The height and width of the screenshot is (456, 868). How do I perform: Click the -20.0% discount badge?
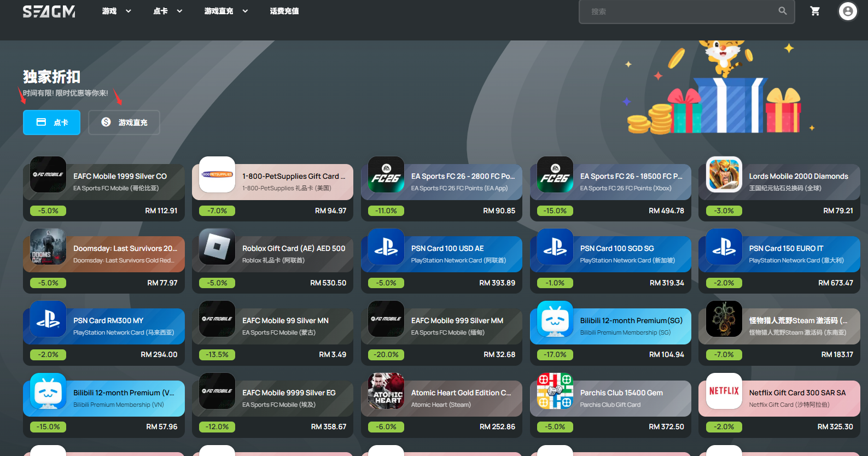386,354
